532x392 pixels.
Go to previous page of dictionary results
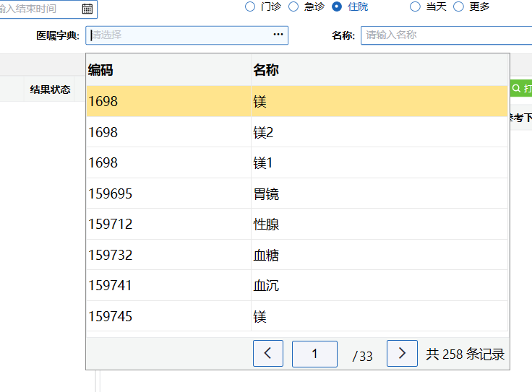point(268,353)
